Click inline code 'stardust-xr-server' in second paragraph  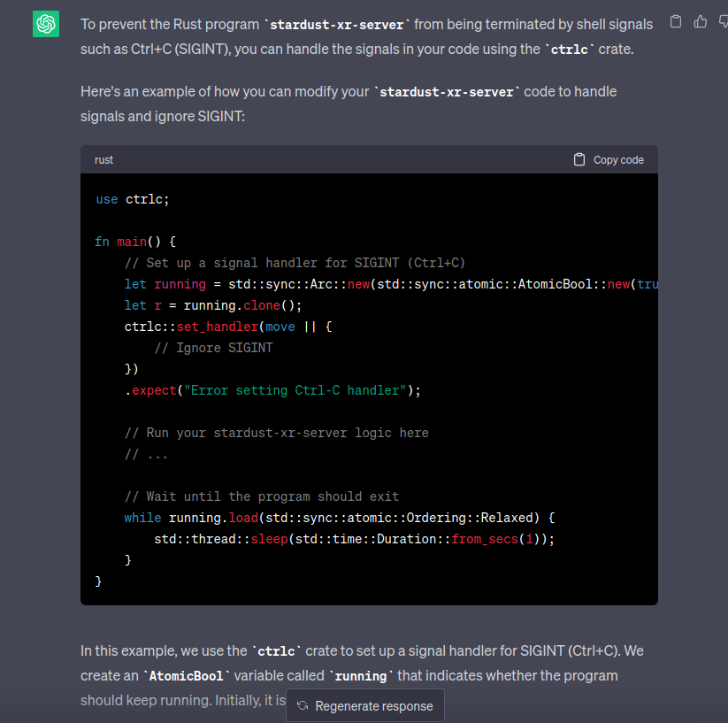[447, 92]
